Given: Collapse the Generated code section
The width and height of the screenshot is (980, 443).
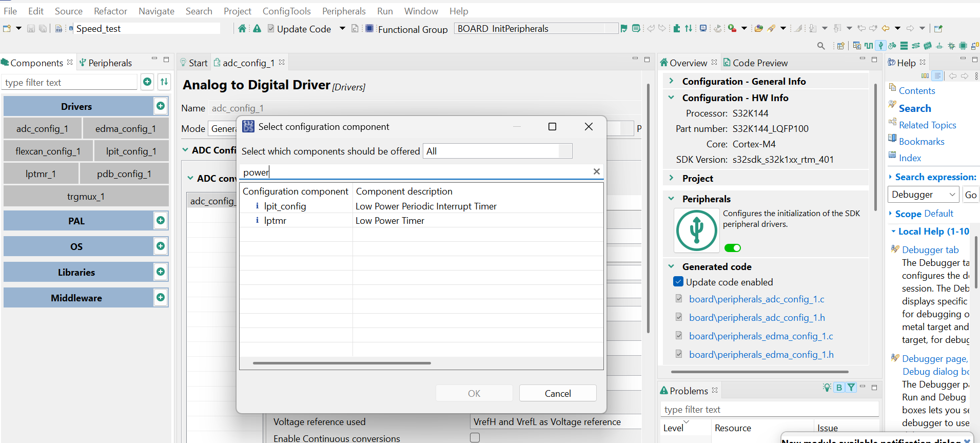Looking at the screenshot, I should click(x=671, y=266).
